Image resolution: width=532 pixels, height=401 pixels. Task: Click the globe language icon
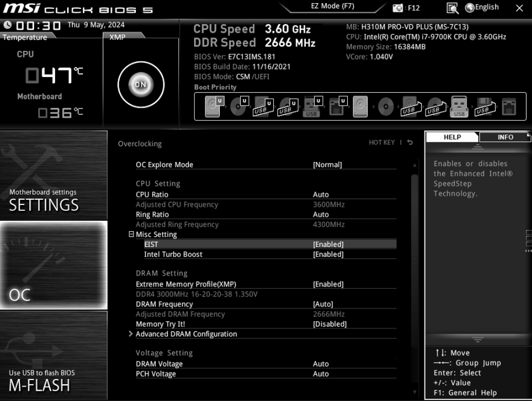[x=470, y=8]
